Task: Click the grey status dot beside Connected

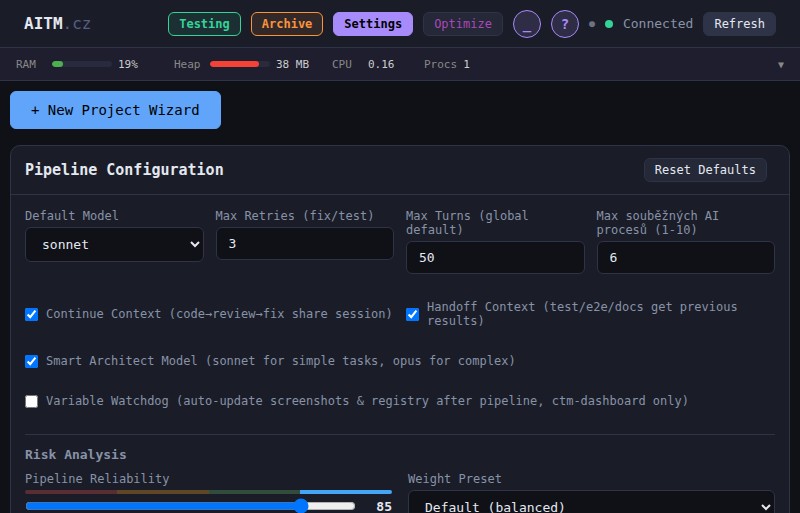Action: click(x=592, y=24)
